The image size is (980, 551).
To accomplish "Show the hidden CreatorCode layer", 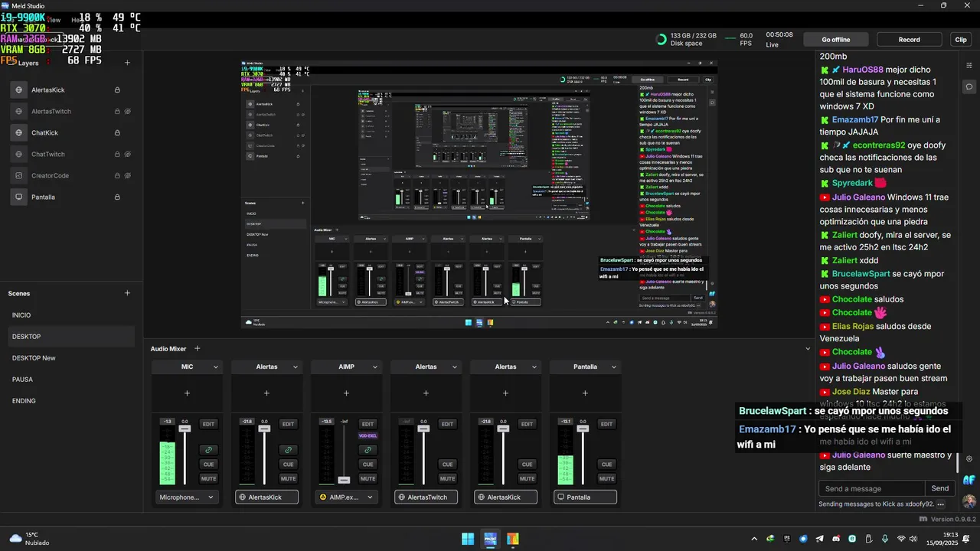I will click(x=128, y=175).
